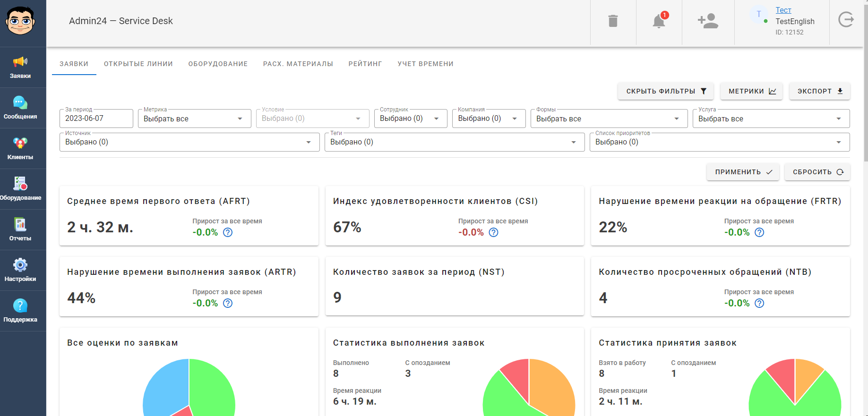Click the За период date field

(96, 119)
